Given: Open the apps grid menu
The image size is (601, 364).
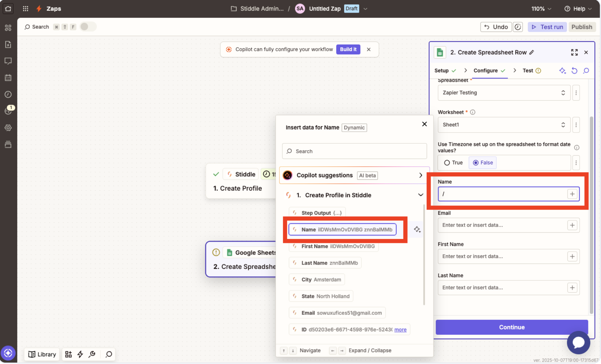Looking at the screenshot, I should [x=26, y=9].
